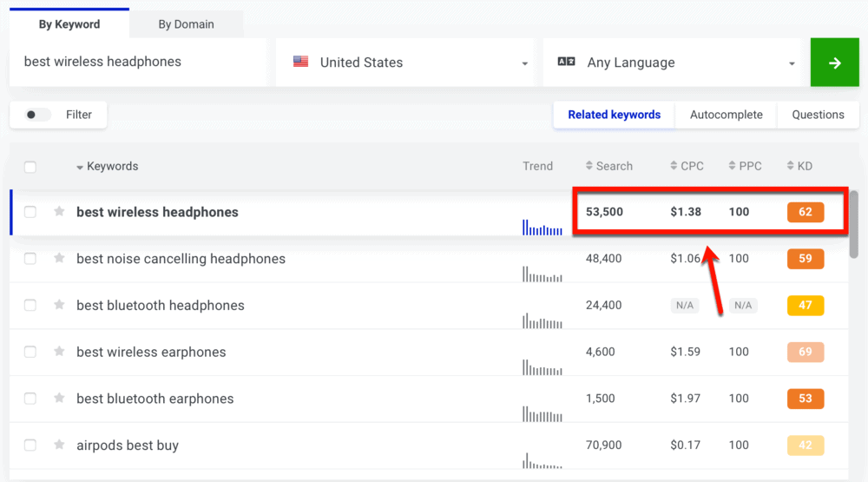
Task: Star the 'best wireless headphones' keyword
Action: (x=59, y=212)
